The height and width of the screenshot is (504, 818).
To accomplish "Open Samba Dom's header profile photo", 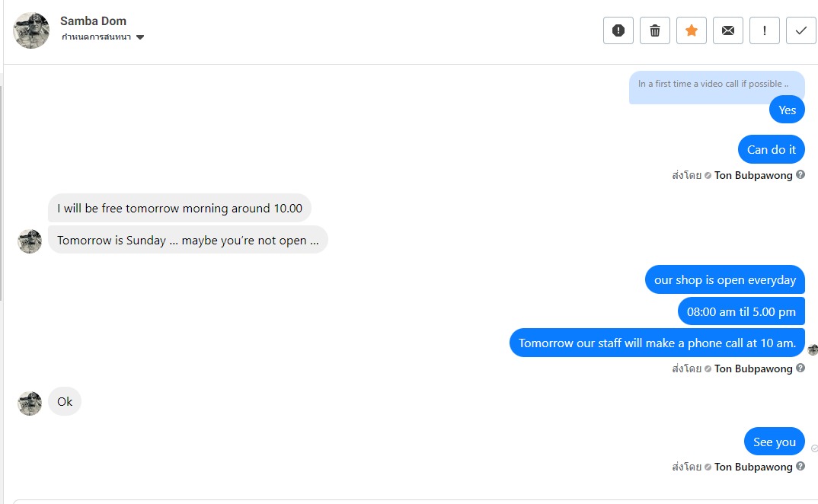I will [x=31, y=30].
